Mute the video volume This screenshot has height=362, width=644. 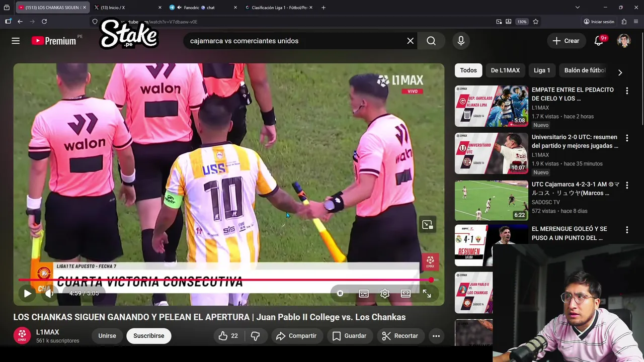point(49,293)
